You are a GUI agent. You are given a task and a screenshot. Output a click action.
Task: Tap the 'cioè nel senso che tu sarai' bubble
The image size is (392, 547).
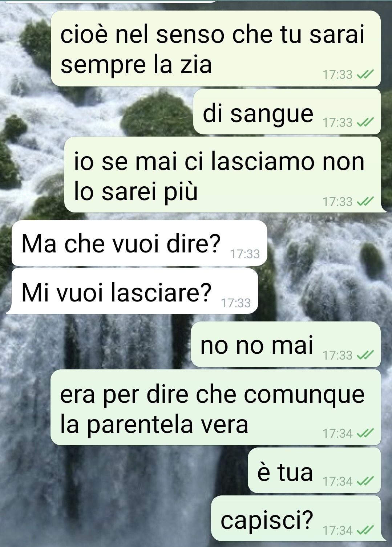(216, 49)
